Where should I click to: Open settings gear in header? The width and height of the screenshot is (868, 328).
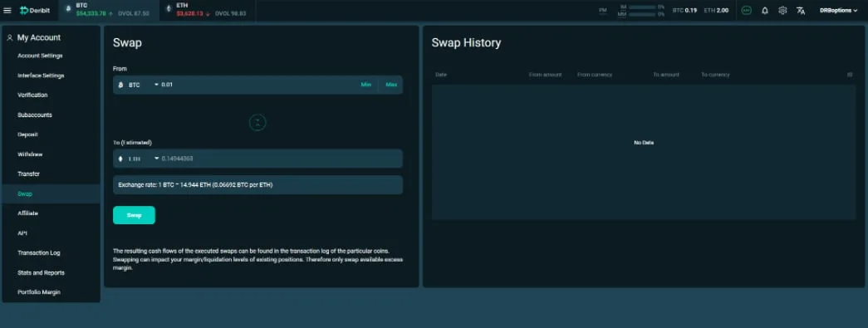782,10
